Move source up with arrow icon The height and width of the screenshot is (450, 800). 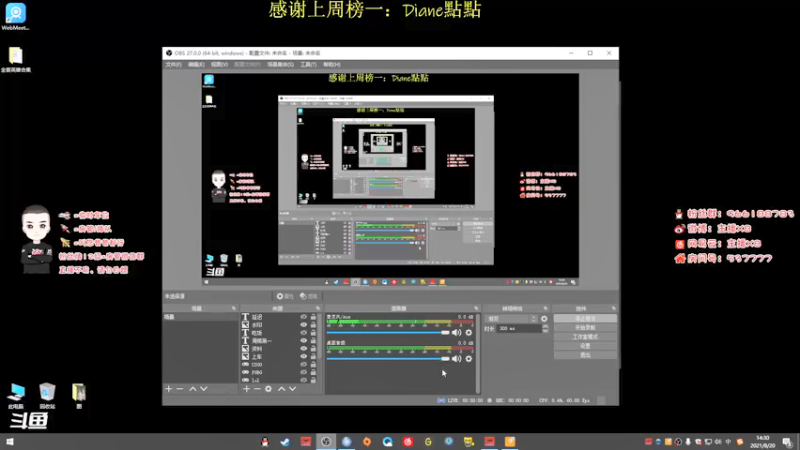tap(282, 389)
